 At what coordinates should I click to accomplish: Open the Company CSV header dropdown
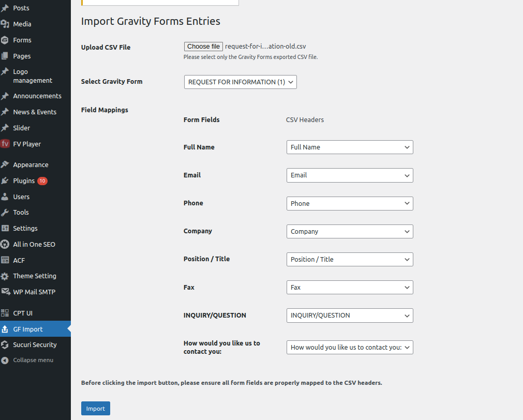click(x=350, y=232)
